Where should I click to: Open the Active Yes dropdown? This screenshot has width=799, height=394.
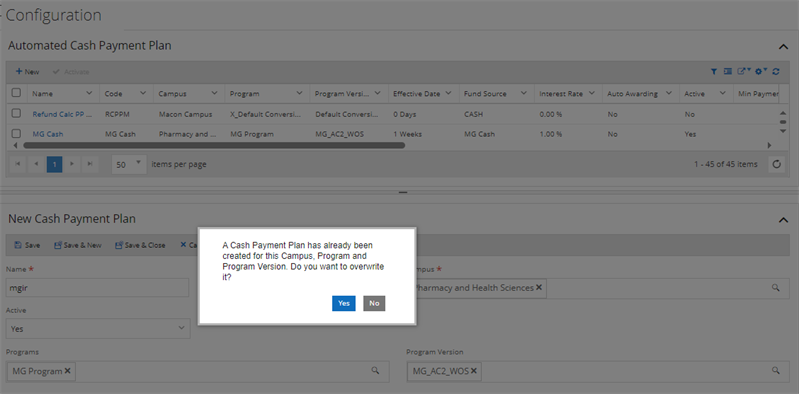[x=98, y=329]
